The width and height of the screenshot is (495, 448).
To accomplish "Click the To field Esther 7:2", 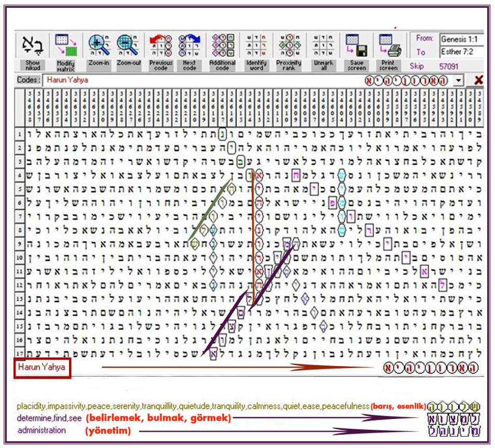I will pos(461,52).
